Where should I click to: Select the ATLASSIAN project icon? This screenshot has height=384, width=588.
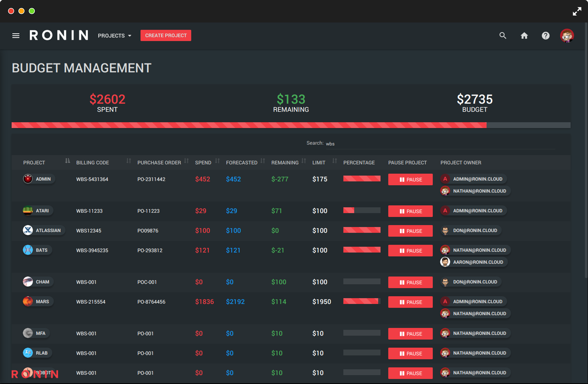coord(28,230)
